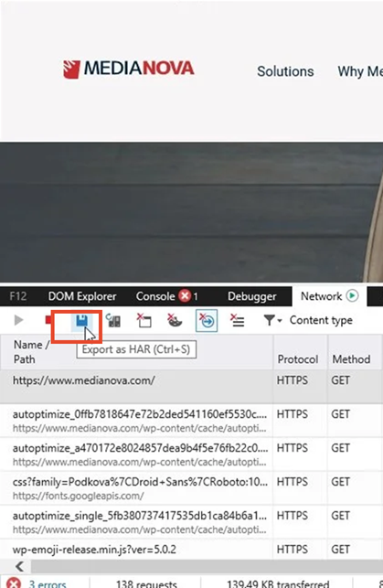Sort by the Protocol column header
Image resolution: width=383 pixels, height=588 pixels.
pyautogui.click(x=298, y=359)
